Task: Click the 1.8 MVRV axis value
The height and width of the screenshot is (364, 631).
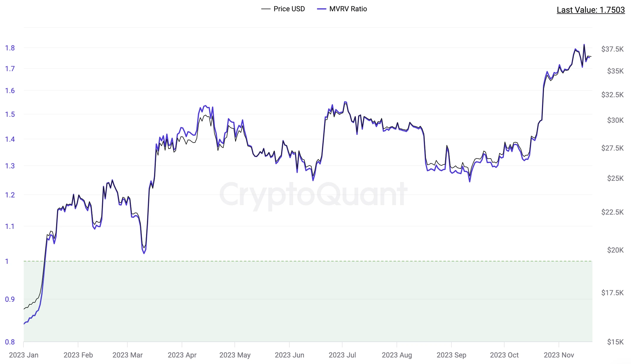Action: (x=10, y=48)
